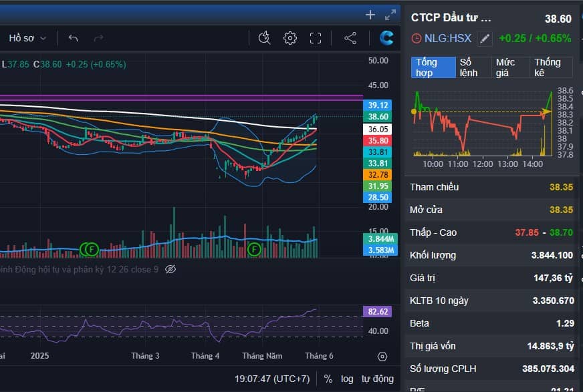Screen dimensions: 583x392
Task: Expand the chart panel with arrows icon
Action: (390, 15)
